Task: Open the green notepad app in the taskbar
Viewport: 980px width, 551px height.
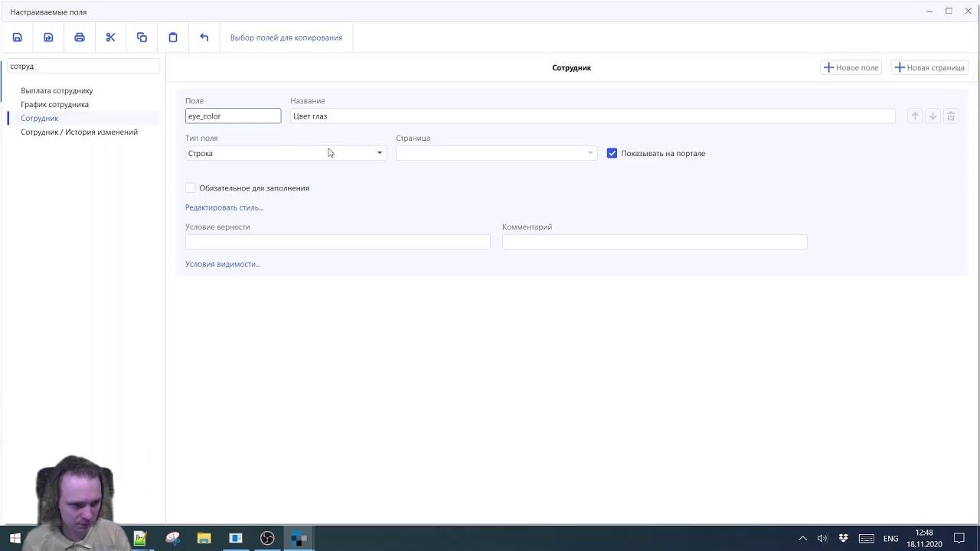Action: tap(140, 538)
